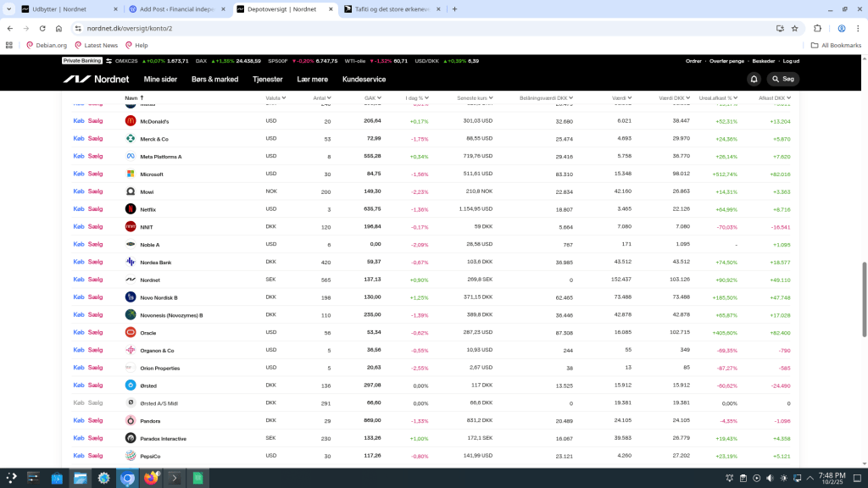
Task: Click the Novo Nordisk B logo
Action: click(131, 297)
